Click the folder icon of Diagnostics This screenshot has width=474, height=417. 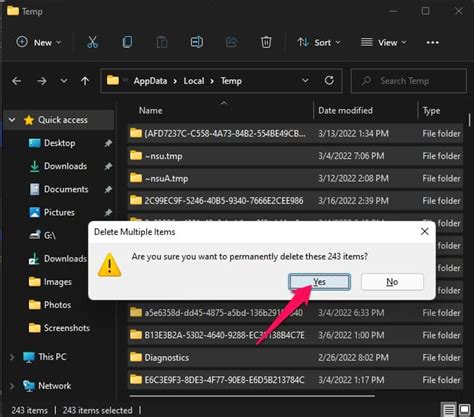[136, 357]
